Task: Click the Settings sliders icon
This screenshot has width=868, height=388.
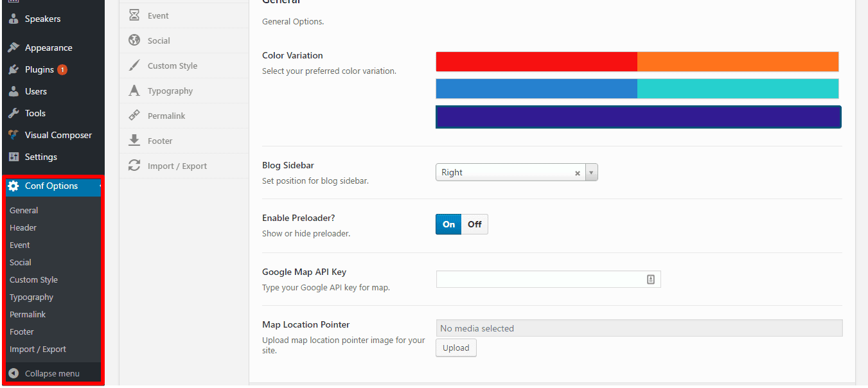Action: 13,157
